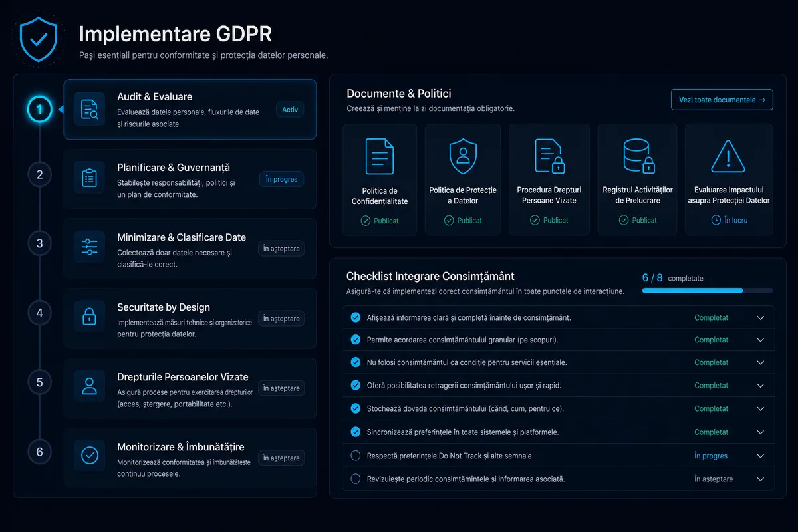Click 'În progres' status in Do Not Track row
The width and height of the screenshot is (798, 532).
(711, 456)
